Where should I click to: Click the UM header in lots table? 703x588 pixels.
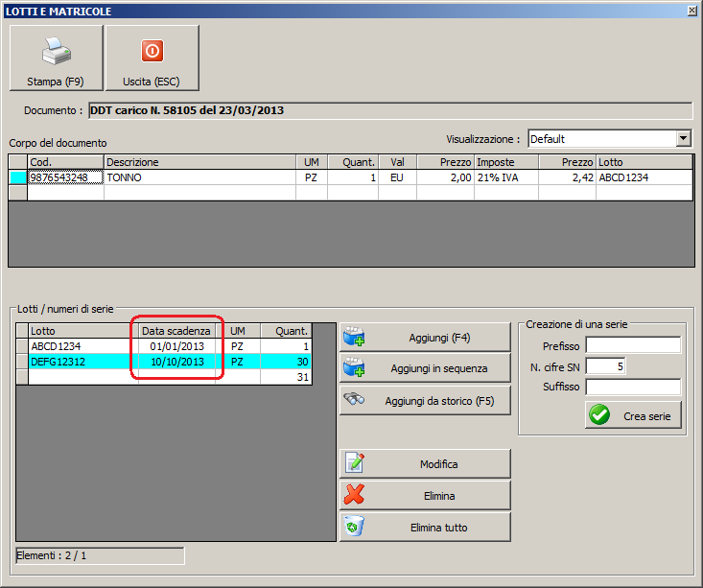[238, 331]
